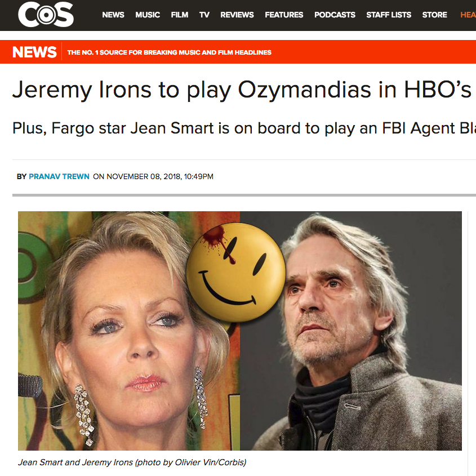The width and height of the screenshot is (476, 476).
Task: Open the Reviews section
Action: [x=237, y=15]
